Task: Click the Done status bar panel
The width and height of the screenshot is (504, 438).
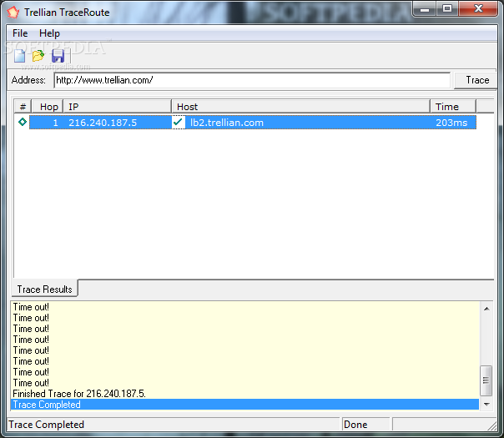Action: coord(365,425)
